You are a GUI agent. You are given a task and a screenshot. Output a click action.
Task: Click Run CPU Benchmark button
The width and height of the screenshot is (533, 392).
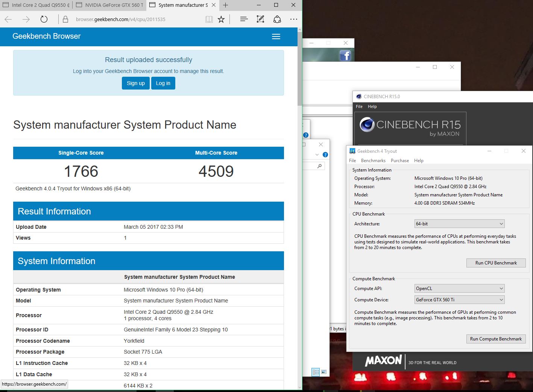pos(496,263)
